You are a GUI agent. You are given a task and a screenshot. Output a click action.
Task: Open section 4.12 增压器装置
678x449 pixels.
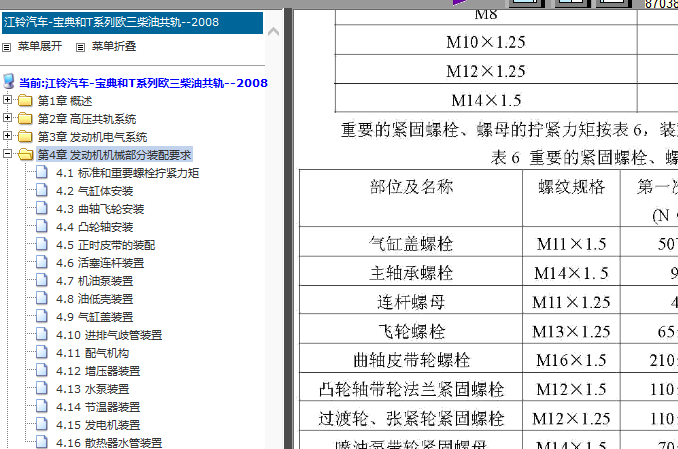98,371
